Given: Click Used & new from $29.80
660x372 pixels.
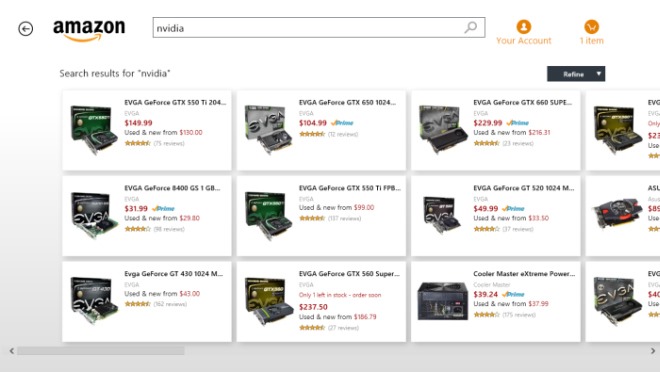Looking at the screenshot, I should pyautogui.click(x=162, y=218).
